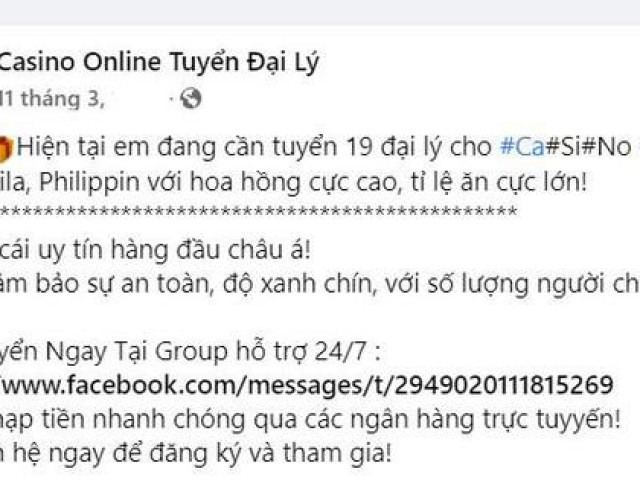Open the blue #Ca hashtag

[x=522, y=147]
